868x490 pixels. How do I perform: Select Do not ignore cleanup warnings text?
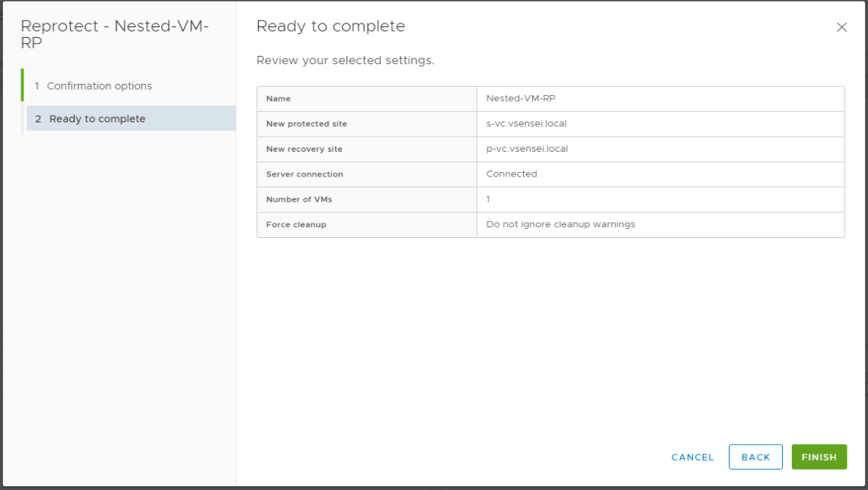(x=560, y=224)
